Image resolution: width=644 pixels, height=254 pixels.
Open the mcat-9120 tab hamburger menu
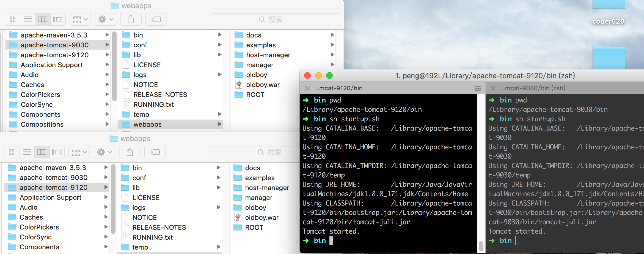pos(478,88)
